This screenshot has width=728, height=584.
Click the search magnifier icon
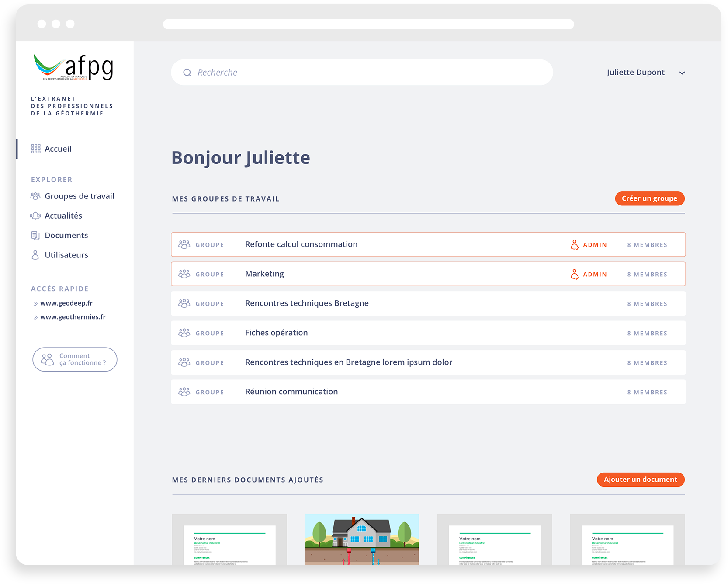[x=187, y=73]
